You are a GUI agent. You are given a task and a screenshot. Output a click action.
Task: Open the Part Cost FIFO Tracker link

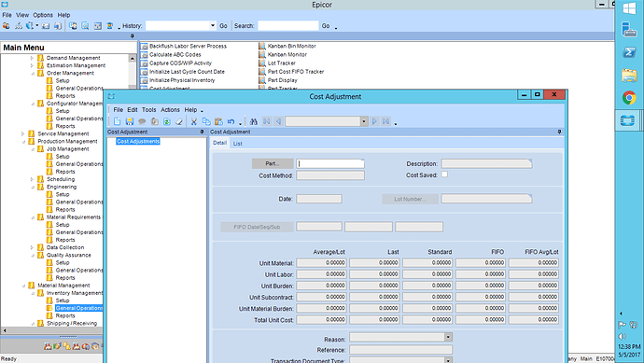click(296, 72)
